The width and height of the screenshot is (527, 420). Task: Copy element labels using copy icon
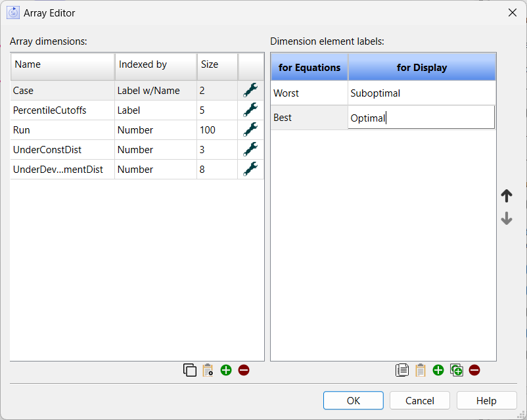click(402, 370)
